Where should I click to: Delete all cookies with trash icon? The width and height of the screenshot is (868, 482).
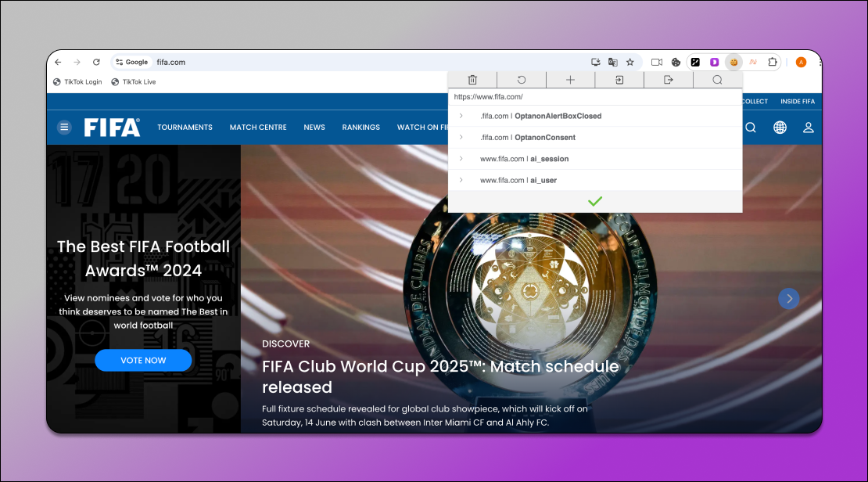pyautogui.click(x=472, y=80)
